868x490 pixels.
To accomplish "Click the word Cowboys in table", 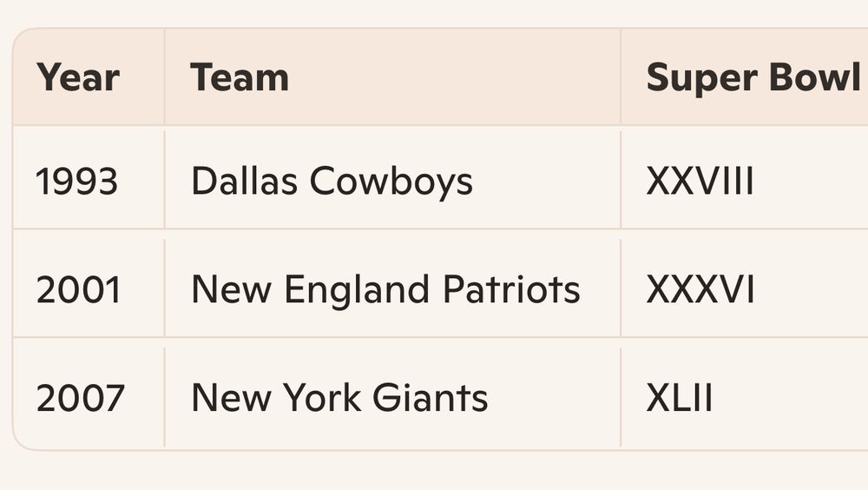I will (391, 182).
